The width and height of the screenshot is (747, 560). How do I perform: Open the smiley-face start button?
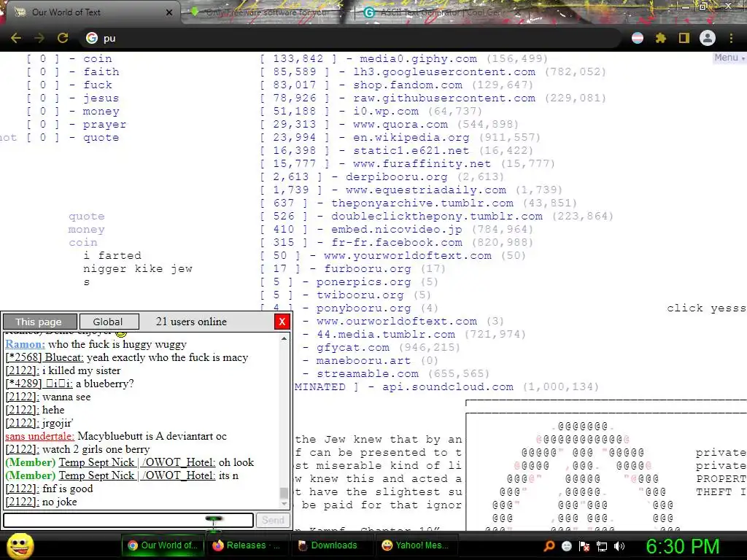pos(20,545)
